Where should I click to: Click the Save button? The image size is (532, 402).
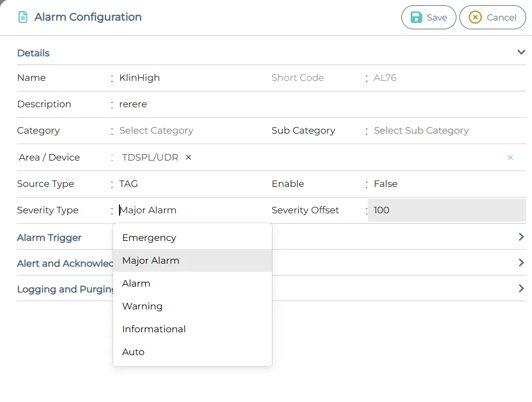(x=428, y=18)
